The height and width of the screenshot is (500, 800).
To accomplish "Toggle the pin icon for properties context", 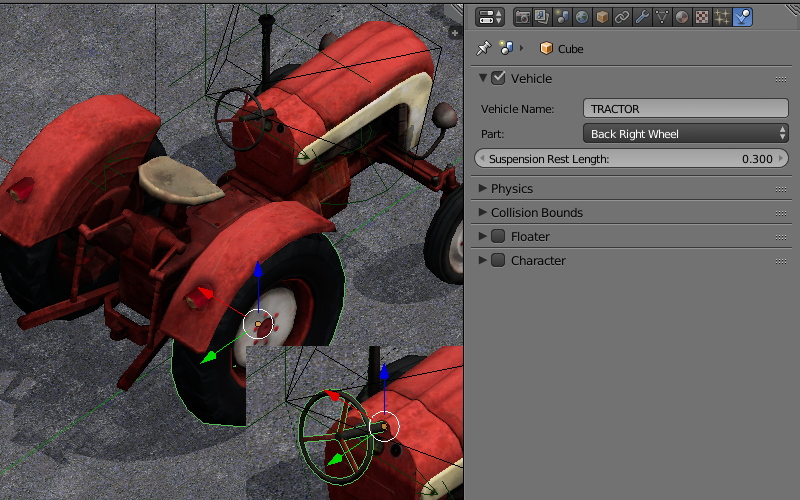I will tap(483, 48).
